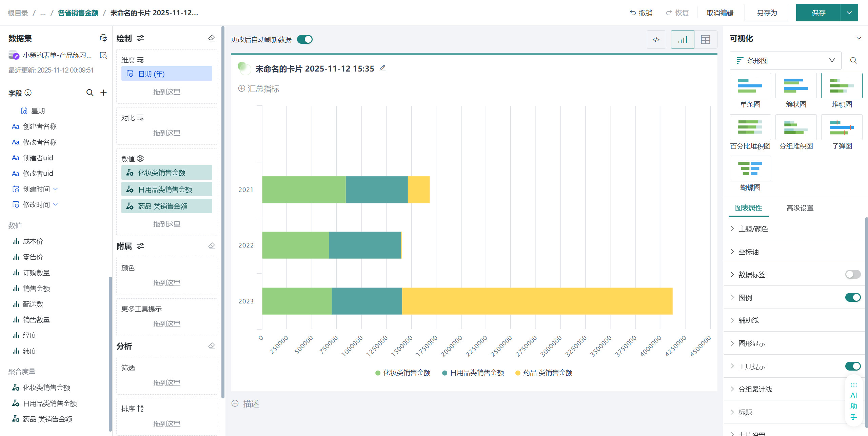Select the 百分比堆积图 chart thumbnail

coord(750,127)
